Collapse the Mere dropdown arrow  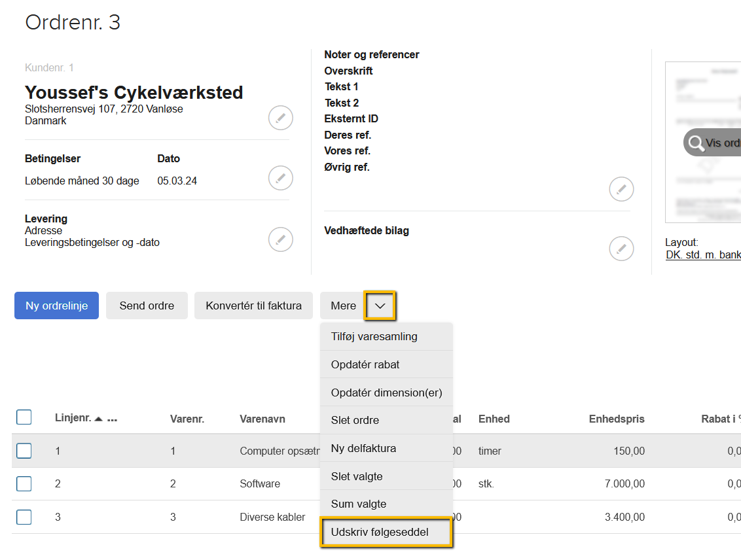click(x=380, y=306)
